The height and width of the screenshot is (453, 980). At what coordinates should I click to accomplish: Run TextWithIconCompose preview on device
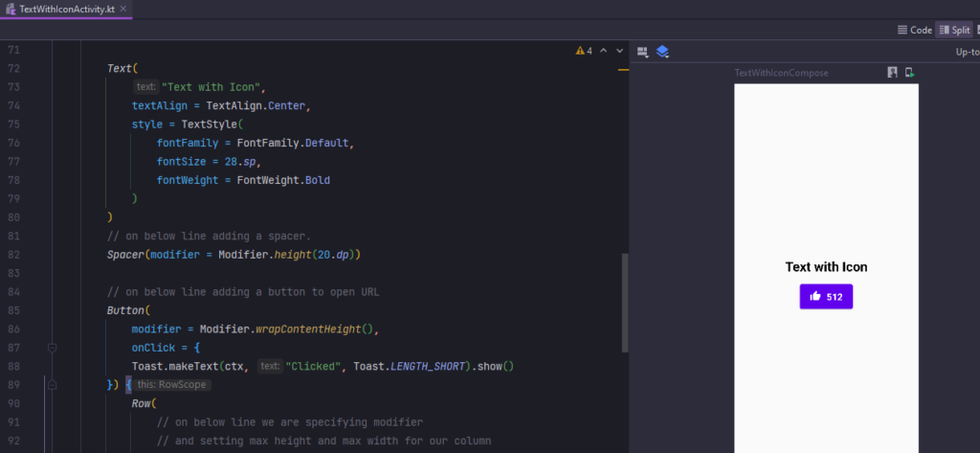click(909, 73)
